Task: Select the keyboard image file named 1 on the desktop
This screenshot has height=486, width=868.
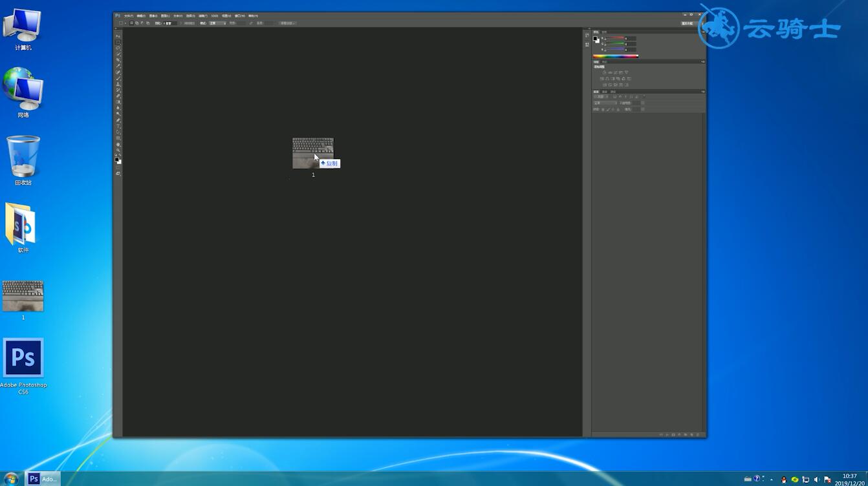Action: tap(23, 300)
